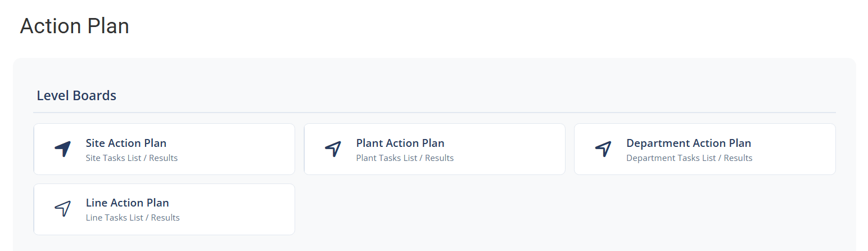The width and height of the screenshot is (868, 251).
Task: Click the filled arrow icon for Site Action Plan
Action: point(63,149)
